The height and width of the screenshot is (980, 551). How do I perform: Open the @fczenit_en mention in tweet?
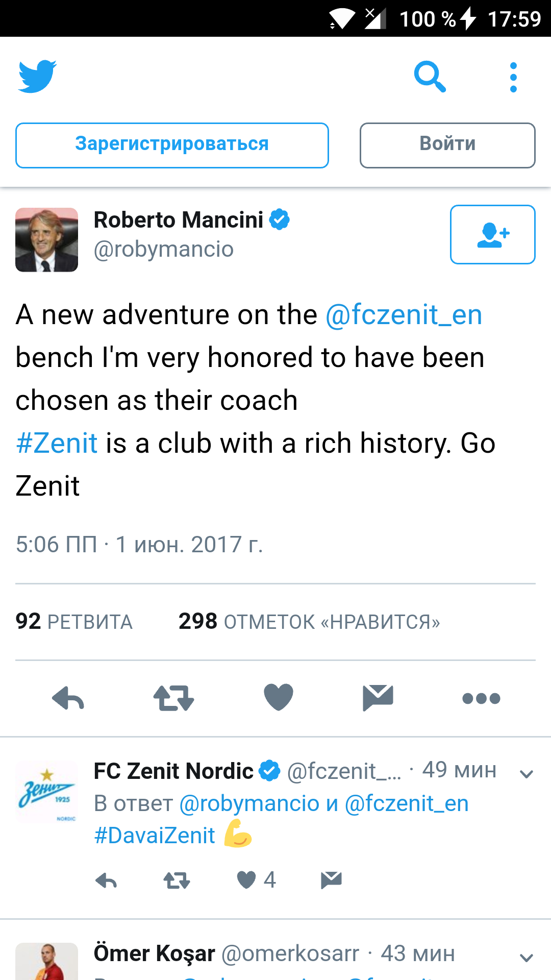(x=404, y=314)
